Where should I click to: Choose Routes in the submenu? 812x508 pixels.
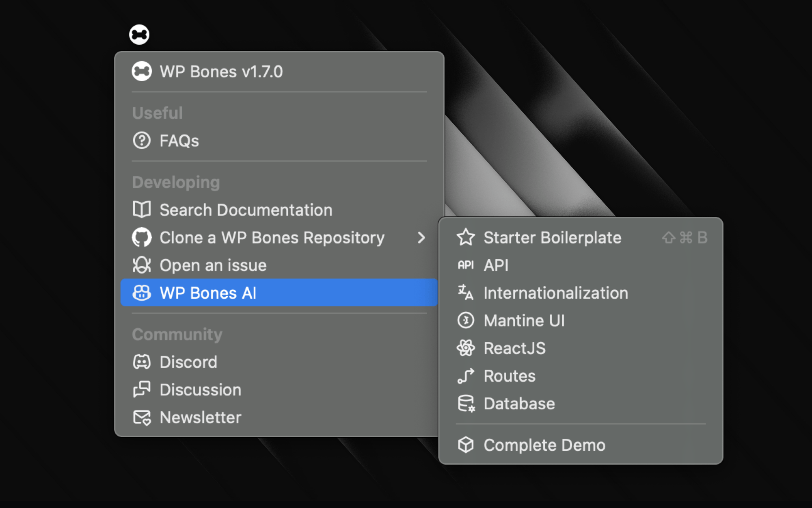click(510, 376)
